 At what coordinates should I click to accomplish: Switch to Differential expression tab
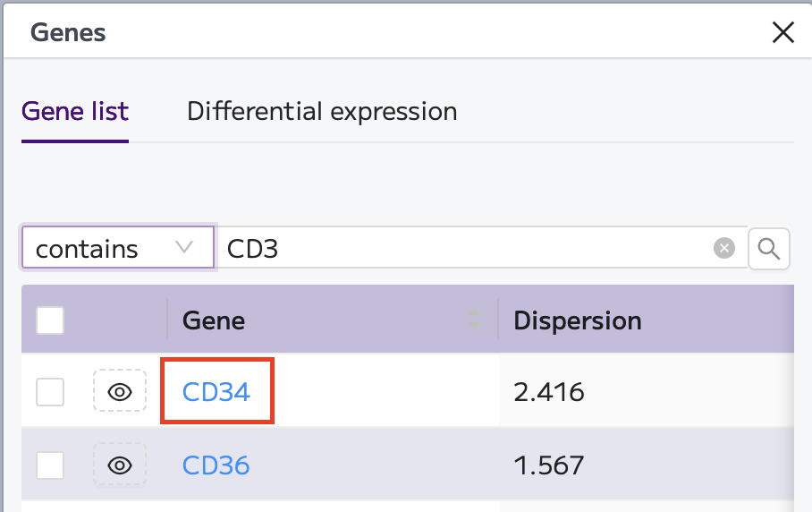[x=322, y=111]
